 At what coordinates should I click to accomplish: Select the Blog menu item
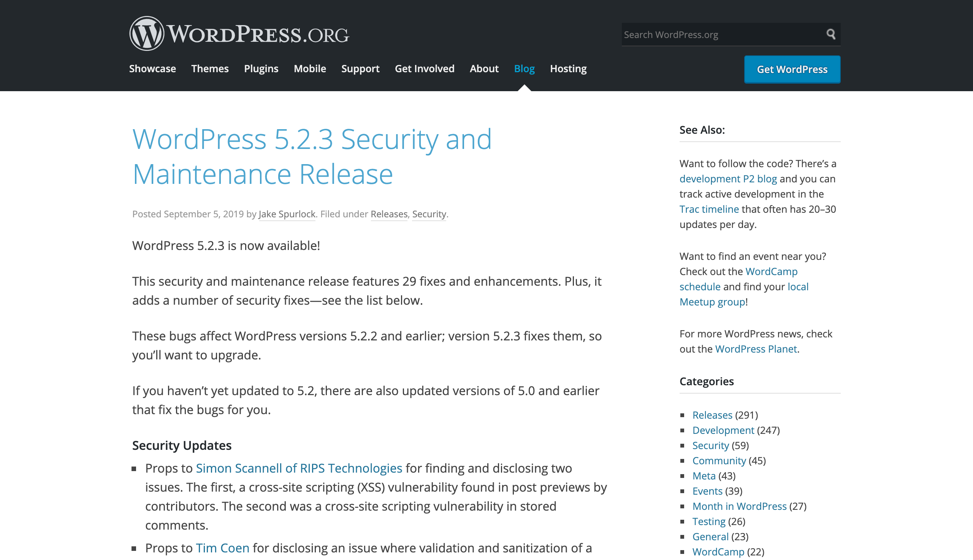tap(524, 68)
